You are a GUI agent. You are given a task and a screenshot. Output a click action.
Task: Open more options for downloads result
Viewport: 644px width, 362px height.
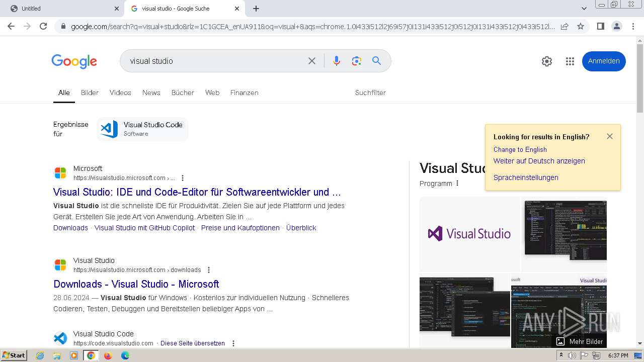(209, 270)
